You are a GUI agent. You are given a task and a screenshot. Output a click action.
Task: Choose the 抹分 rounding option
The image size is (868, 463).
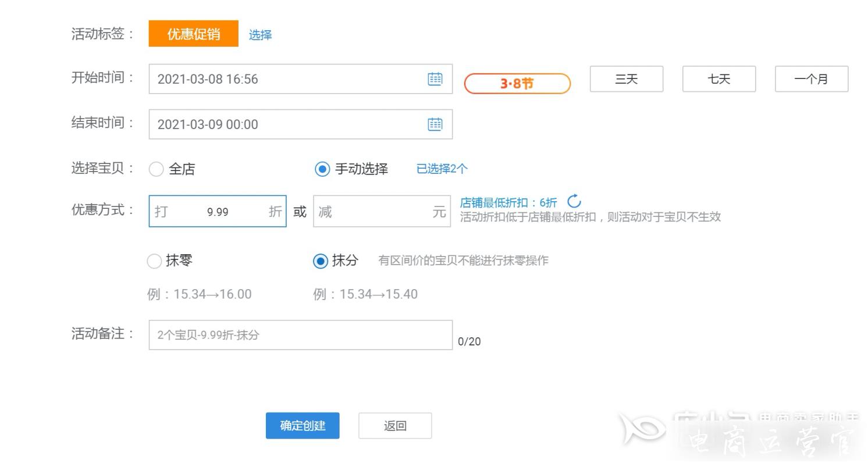(x=320, y=261)
